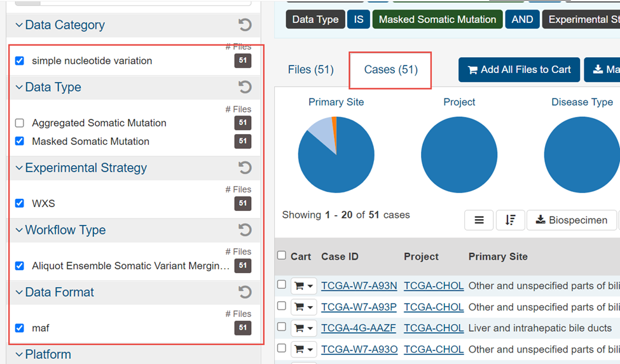Switch to the Files (51) tab
620x364 pixels.
coord(310,70)
